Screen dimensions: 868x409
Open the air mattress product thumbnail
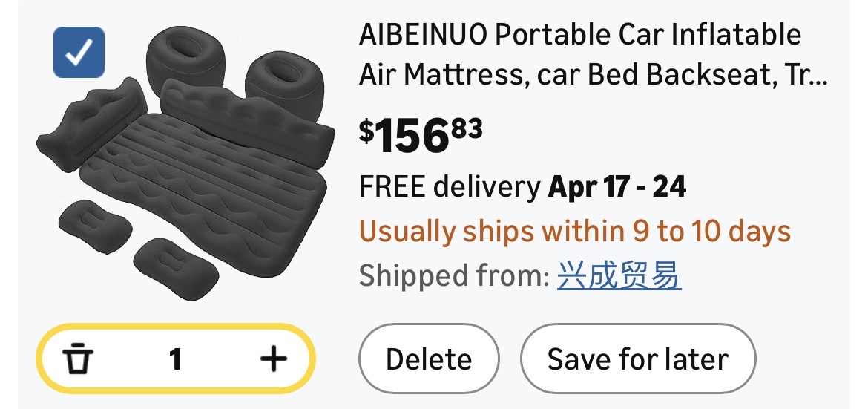click(185, 163)
